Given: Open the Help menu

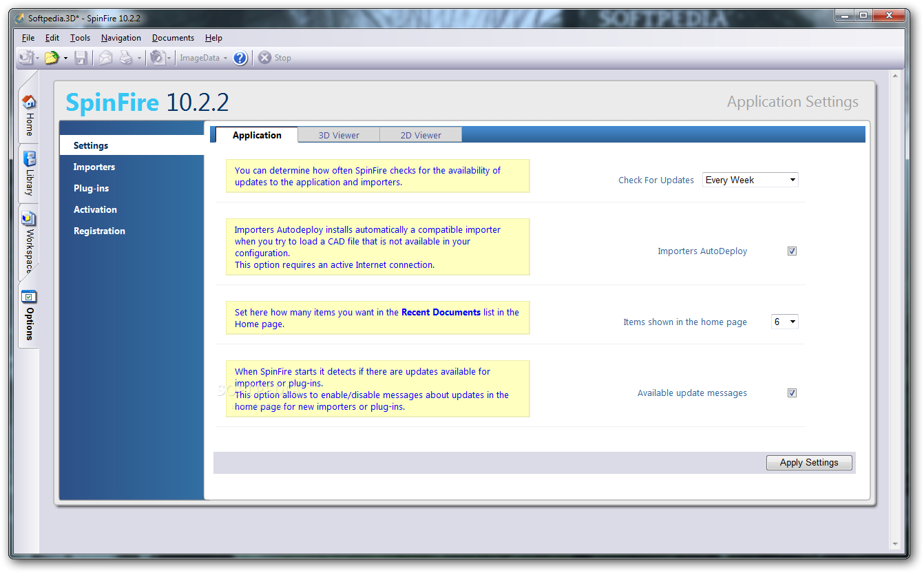Looking at the screenshot, I should point(213,38).
